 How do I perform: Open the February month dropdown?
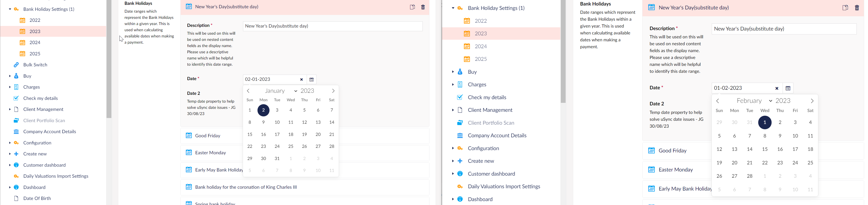pyautogui.click(x=754, y=101)
